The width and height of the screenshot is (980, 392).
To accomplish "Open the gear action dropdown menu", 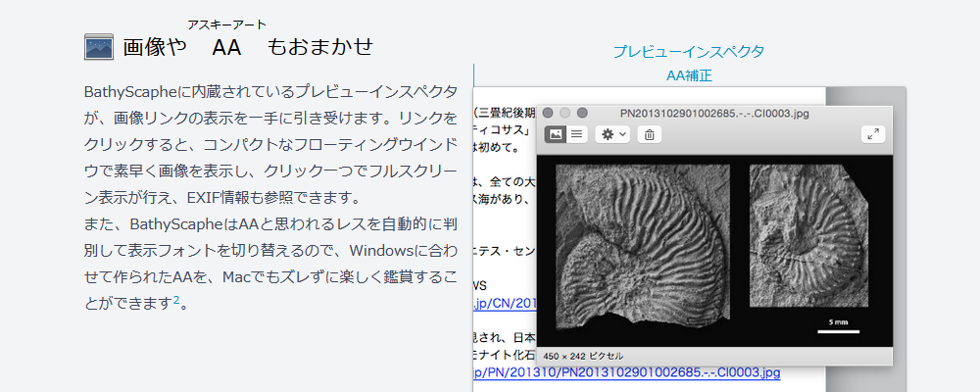I will tap(612, 134).
